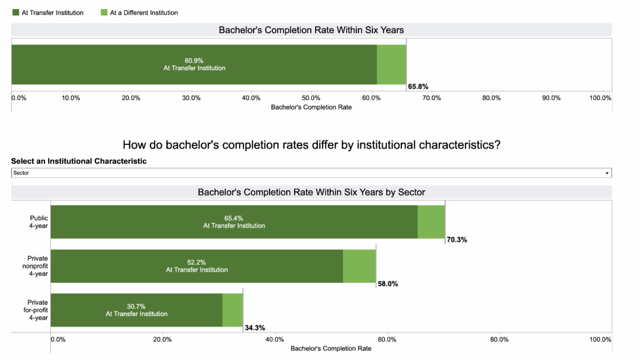Select the 60.9% overall dark green bar

[194, 64]
